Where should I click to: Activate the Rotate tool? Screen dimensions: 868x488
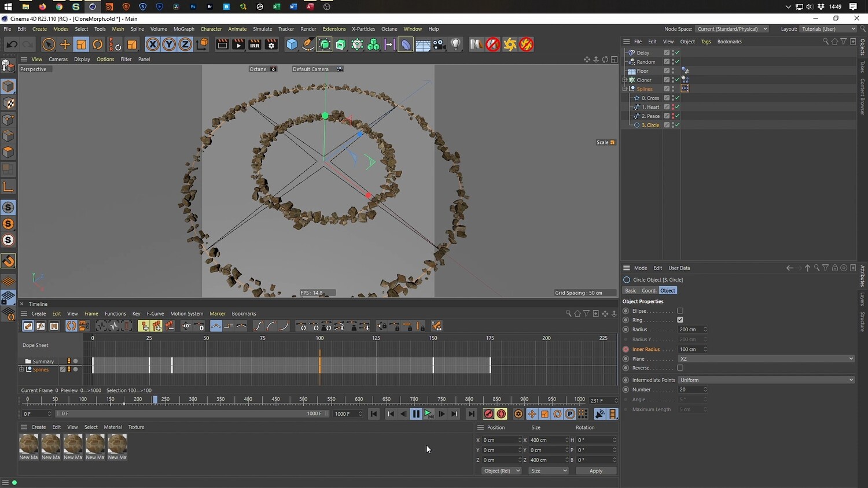coord(98,45)
